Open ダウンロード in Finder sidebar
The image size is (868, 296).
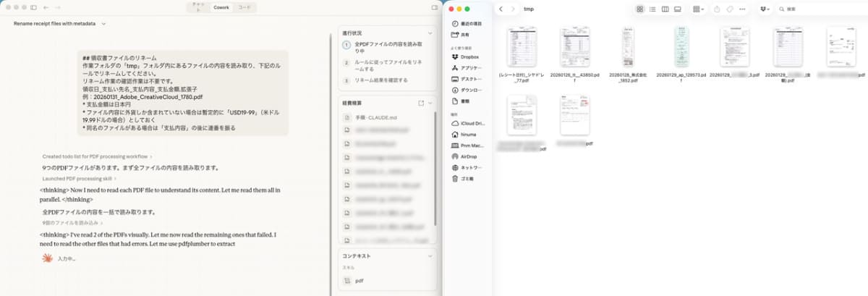(467, 90)
